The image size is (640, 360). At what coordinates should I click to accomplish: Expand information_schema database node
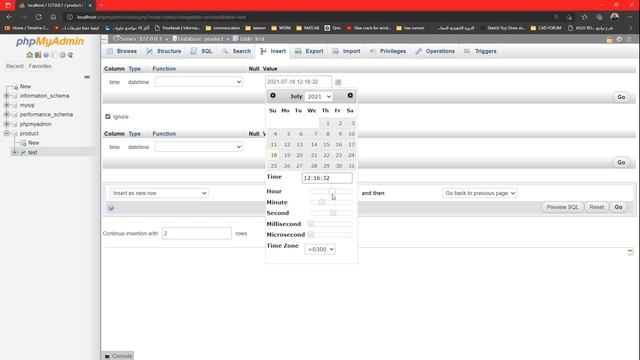click(7, 96)
